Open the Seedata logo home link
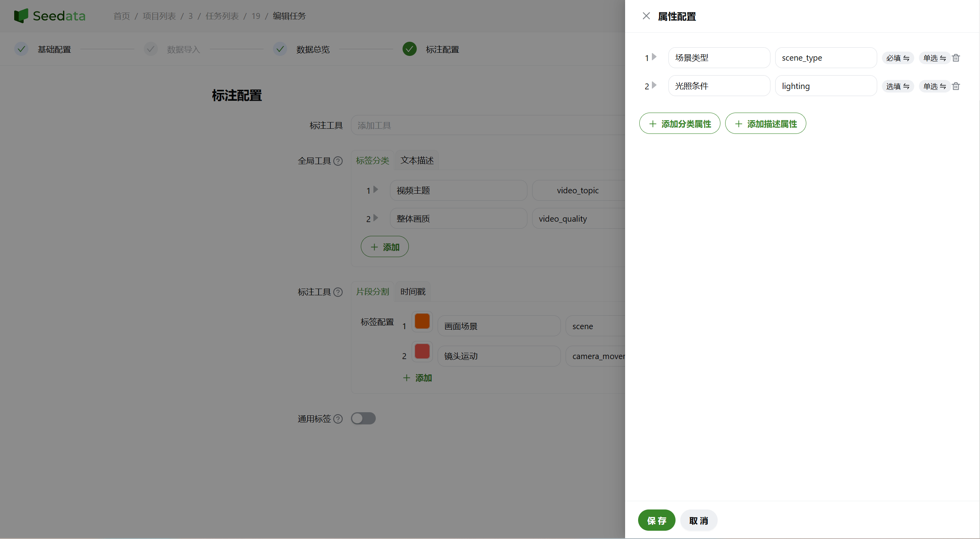 [50, 16]
